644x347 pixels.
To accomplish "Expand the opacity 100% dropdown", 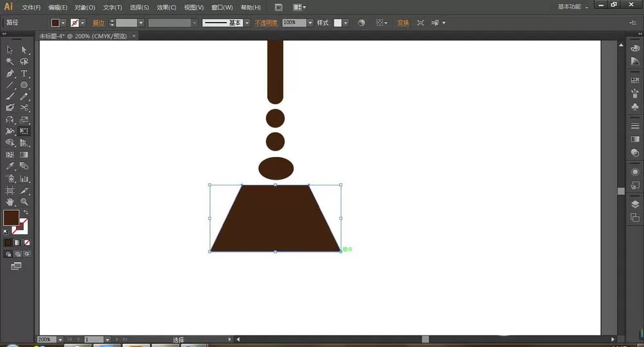I will pyautogui.click(x=310, y=23).
